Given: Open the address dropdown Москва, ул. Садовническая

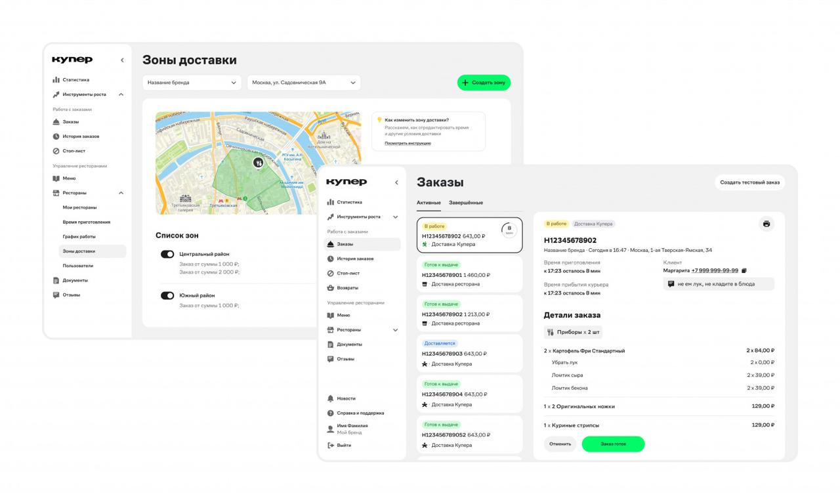Looking at the screenshot, I should point(304,83).
